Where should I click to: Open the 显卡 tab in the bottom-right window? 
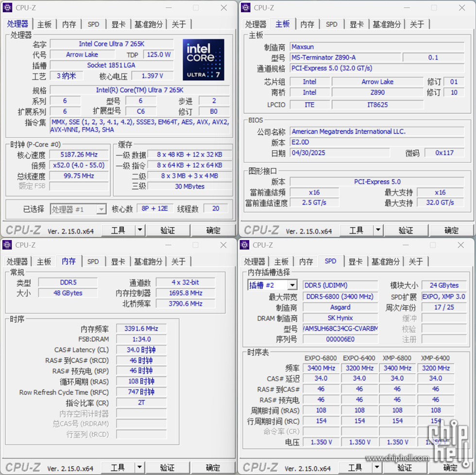(356, 262)
